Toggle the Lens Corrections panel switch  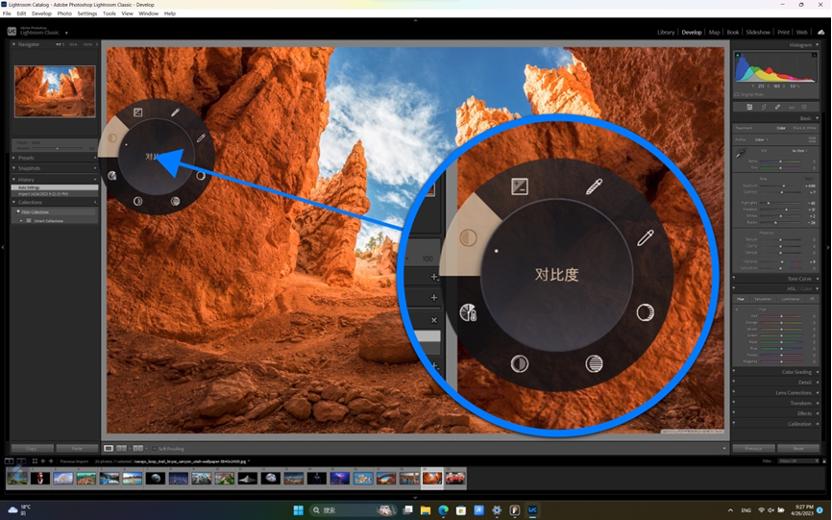[x=734, y=393]
